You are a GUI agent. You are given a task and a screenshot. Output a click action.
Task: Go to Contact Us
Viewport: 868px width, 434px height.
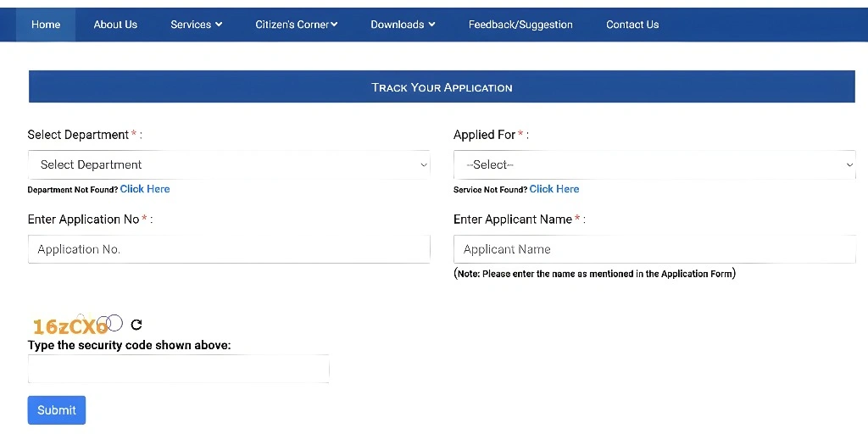632,25
